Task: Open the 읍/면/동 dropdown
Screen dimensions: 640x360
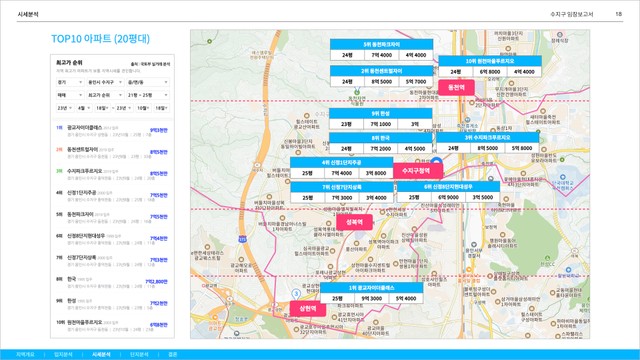Action: pos(147,82)
